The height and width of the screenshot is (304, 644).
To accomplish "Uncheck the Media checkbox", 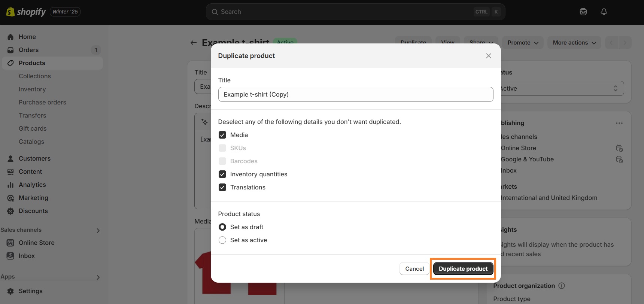I will coord(222,135).
